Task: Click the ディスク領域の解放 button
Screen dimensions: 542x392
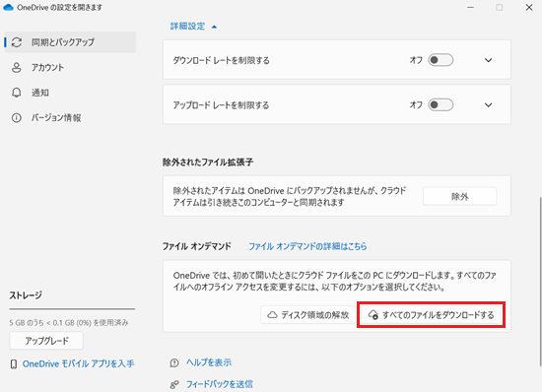Action: [308, 314]
